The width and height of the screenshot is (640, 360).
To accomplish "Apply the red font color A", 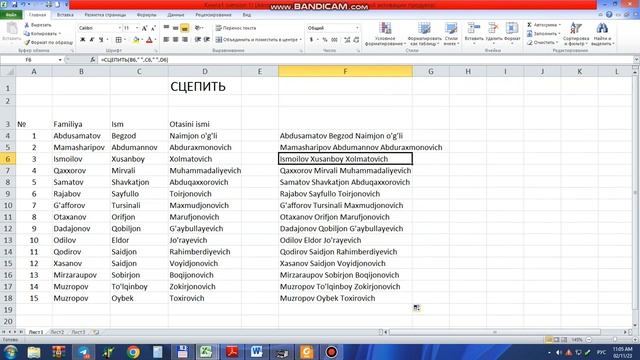I will pos(149,40).
